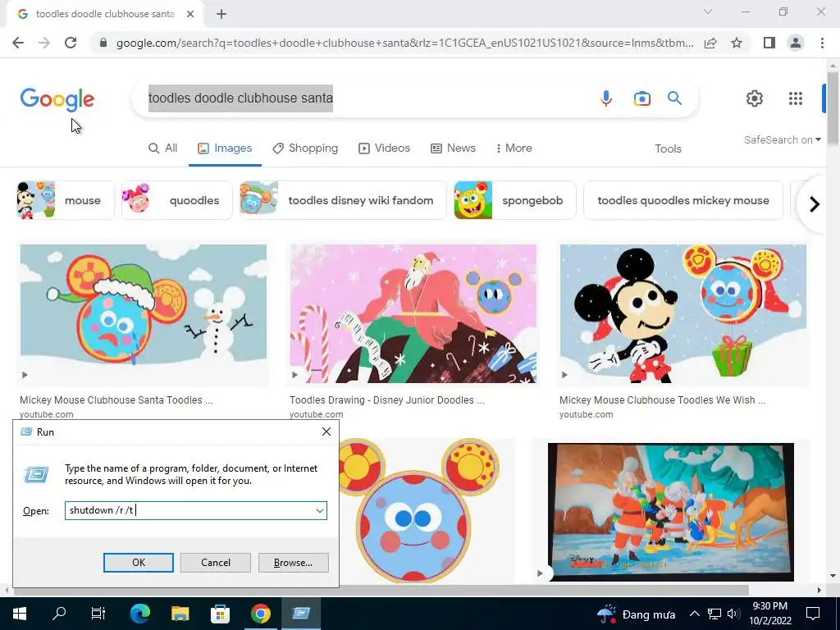Open the Chrome profile avatar

tap(796, 43)
